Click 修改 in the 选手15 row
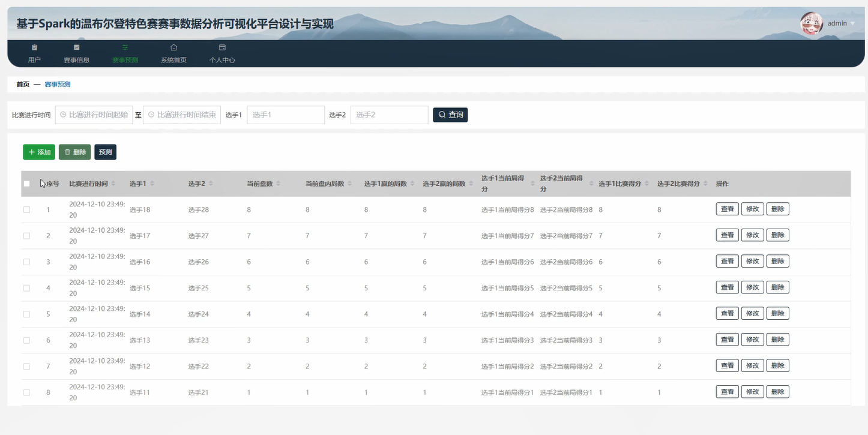868x435 pixels. [753, 287]
